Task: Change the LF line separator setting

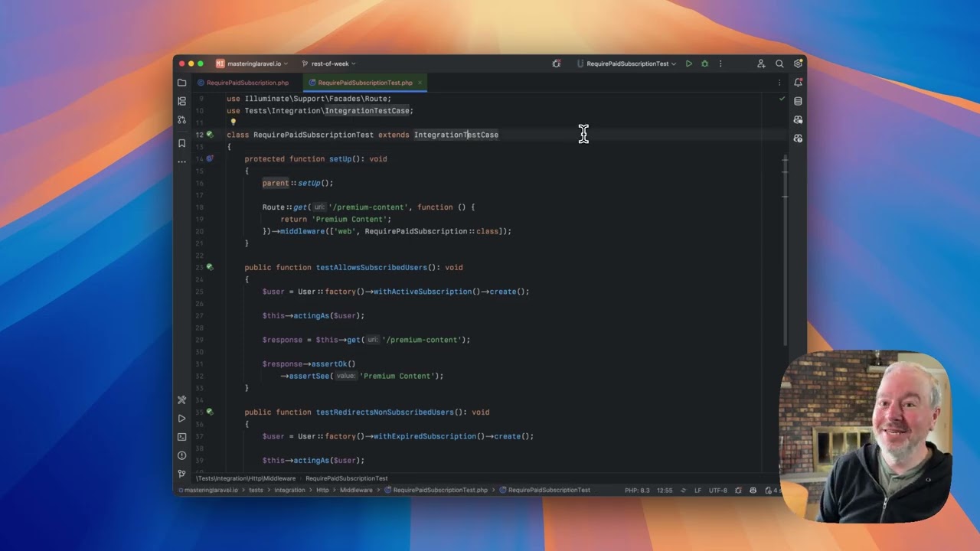Action: (697, 490)
